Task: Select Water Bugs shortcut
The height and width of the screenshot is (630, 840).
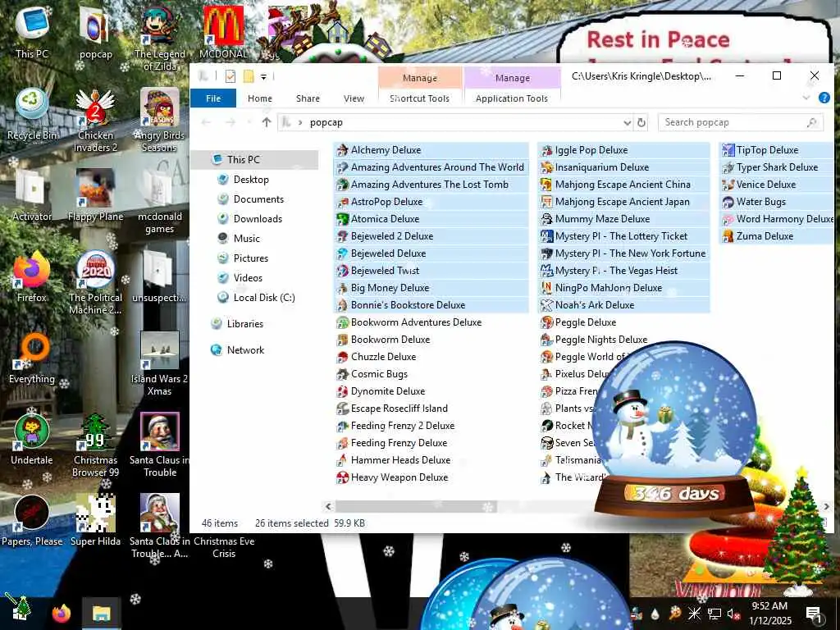Action: tap(754, 202)
